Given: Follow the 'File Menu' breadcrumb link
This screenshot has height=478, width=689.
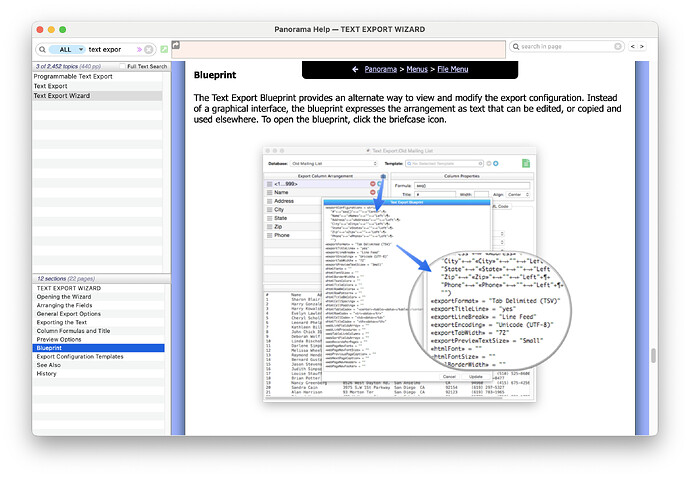Looking at the screenshot, I should [x=453, y=69].
